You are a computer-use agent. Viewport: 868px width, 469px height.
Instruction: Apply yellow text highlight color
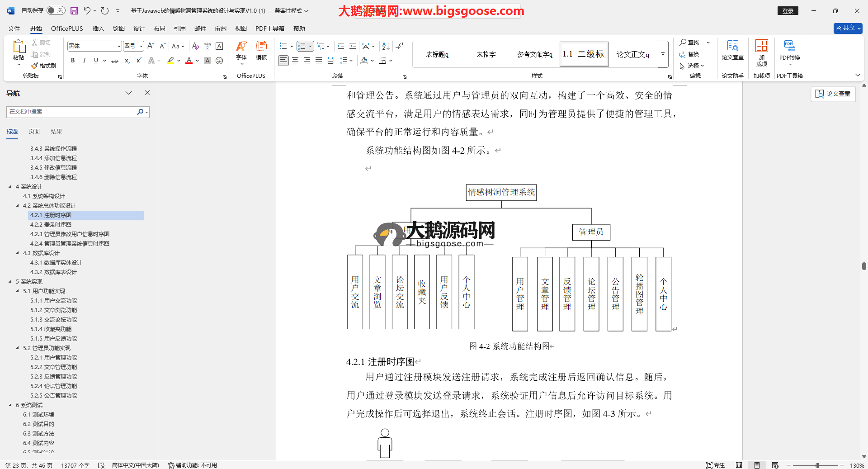170,61
